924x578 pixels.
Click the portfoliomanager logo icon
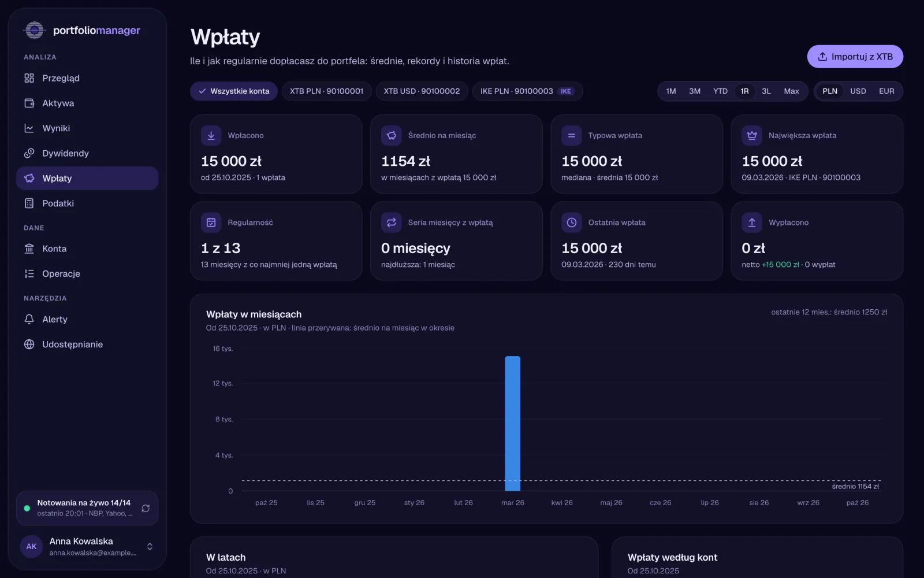(34, 30)
